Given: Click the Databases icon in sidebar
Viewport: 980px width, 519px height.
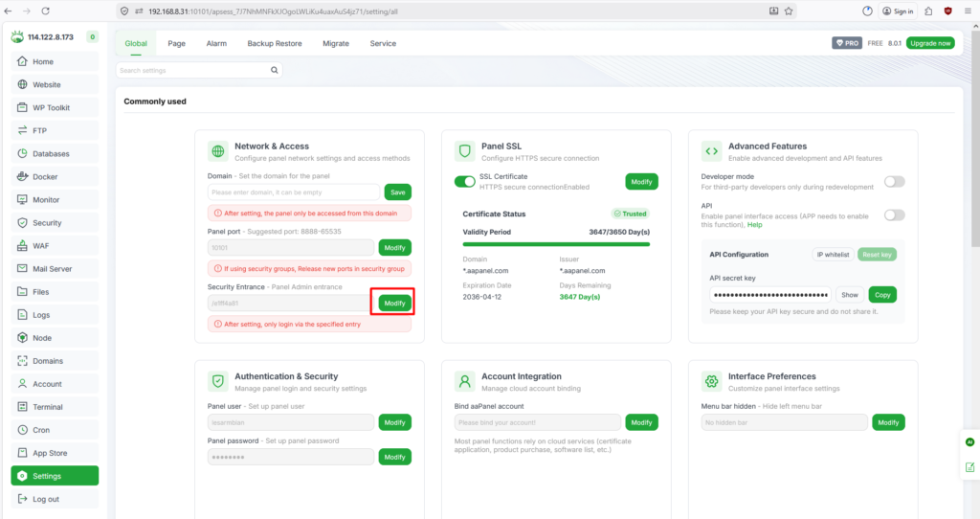Looking at the screenshot, I should 23,154.
